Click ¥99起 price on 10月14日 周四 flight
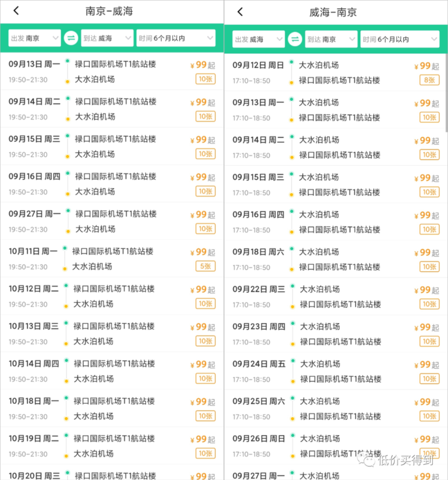448x480 pixels. pos(202,364)
